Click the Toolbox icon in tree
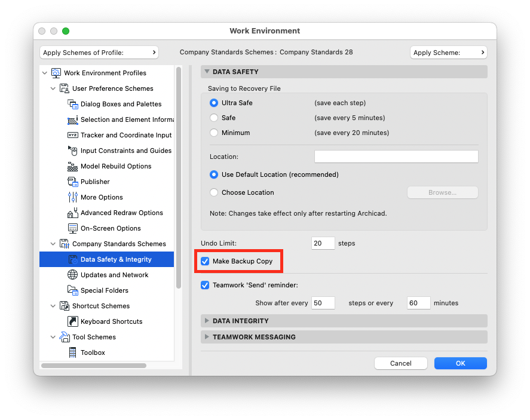The image size is (530, 420). [73, 352]
